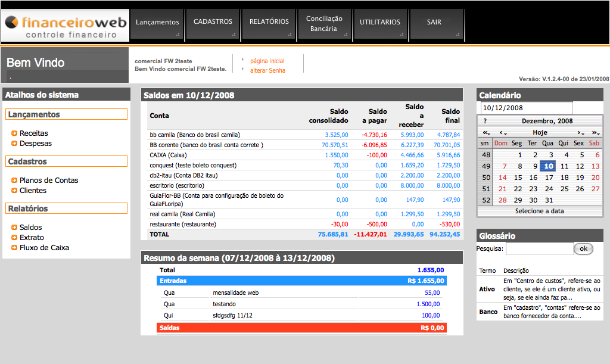This screenshot has width=610, height=364.
Task: Click the 'conquest (teste boleto conquest)' account
Action: point(193,165)
